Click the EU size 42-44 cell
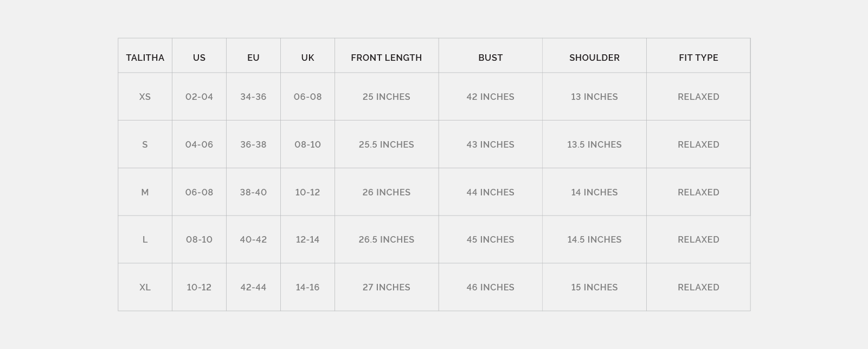Image resolution: width=868 pixels, height=349 pixels. 253,287
